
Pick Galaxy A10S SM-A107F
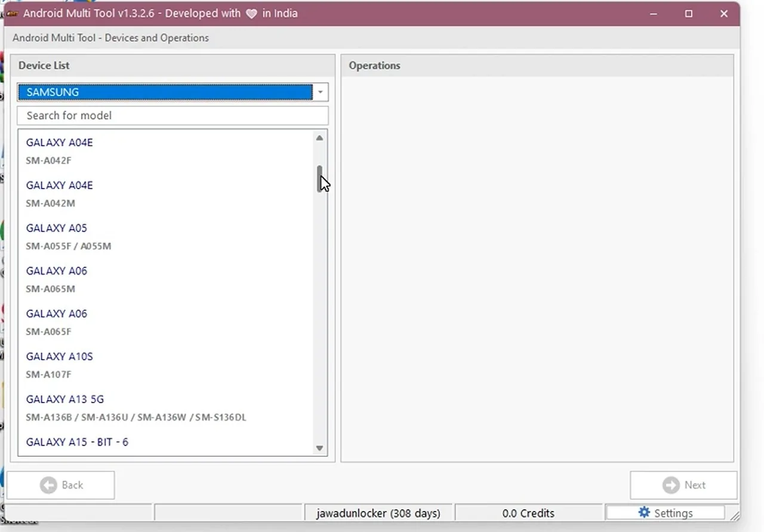(165, 366)
